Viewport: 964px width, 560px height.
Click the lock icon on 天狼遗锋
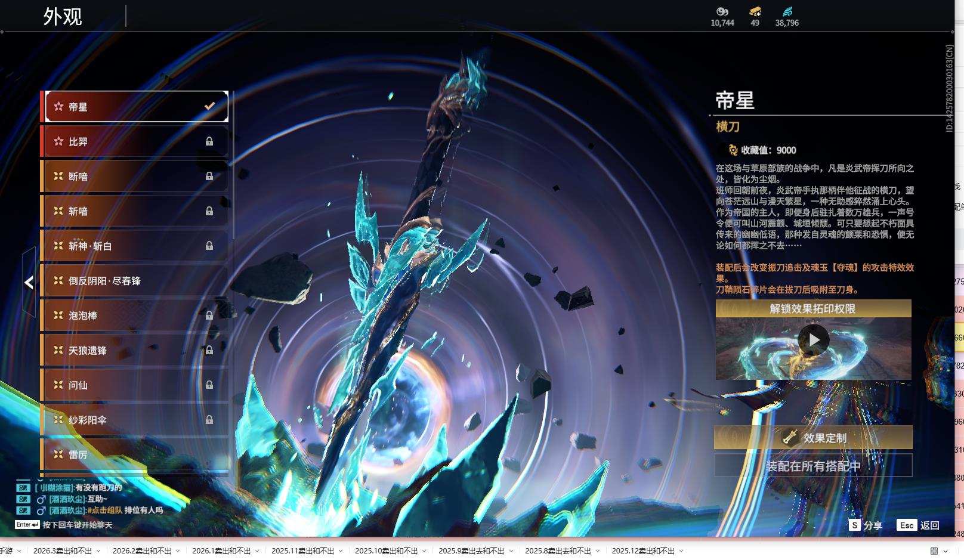(209, 350)
